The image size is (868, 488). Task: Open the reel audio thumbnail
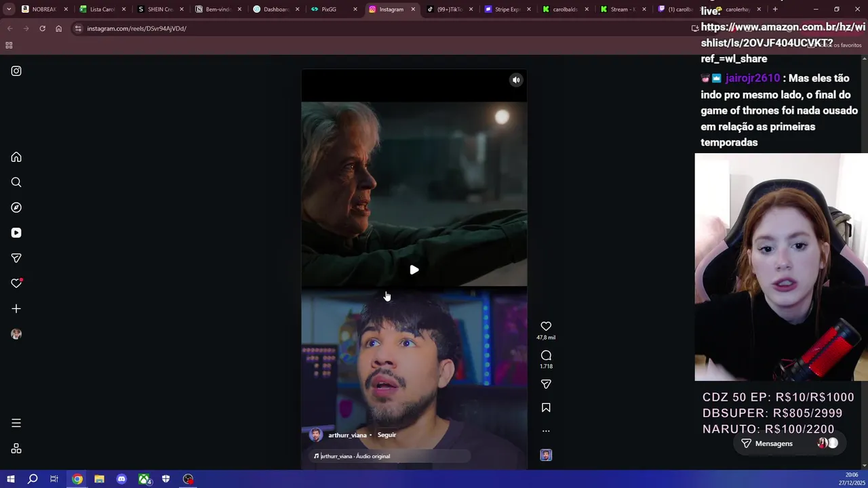coord(546,455)
